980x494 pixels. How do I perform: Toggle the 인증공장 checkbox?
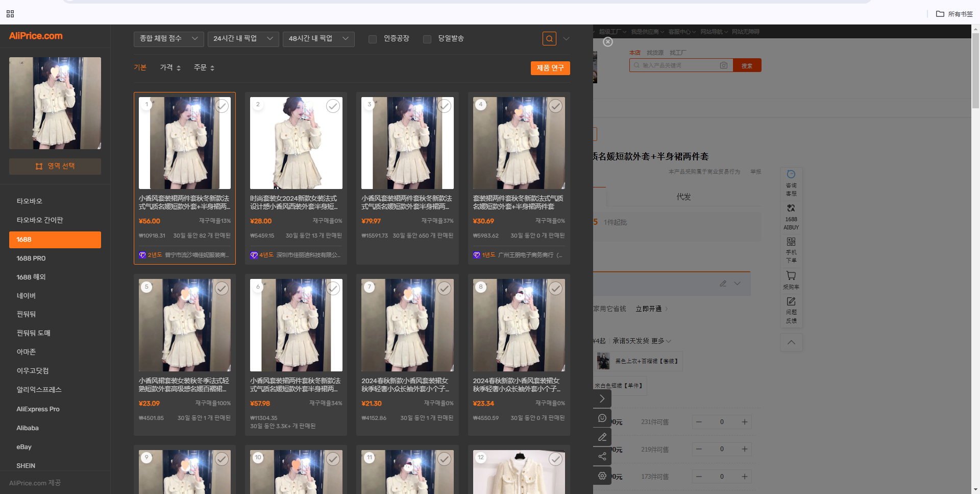[373, 39]
